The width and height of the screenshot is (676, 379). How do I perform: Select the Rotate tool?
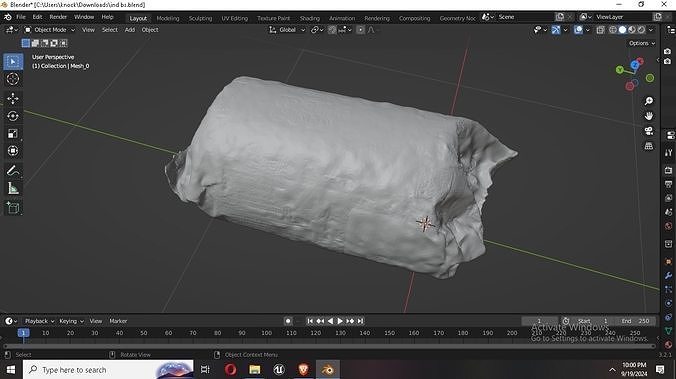coord(13,116)
